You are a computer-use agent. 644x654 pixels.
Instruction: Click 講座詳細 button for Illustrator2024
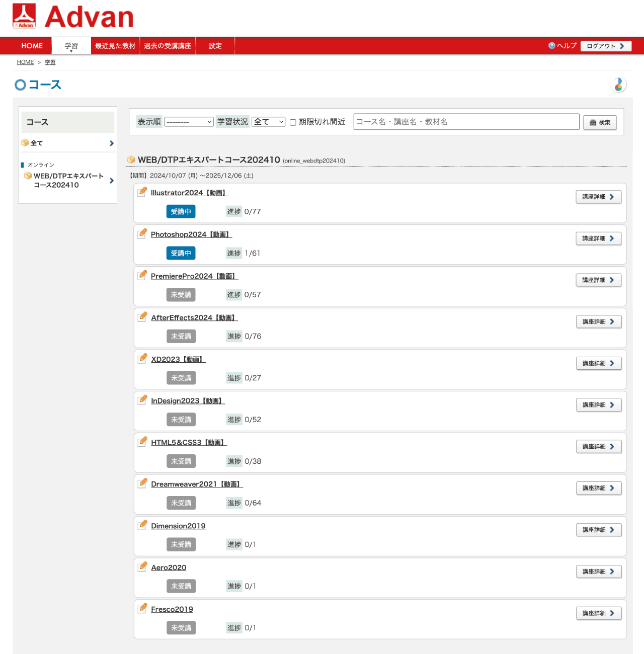click(x=598, y=197)
